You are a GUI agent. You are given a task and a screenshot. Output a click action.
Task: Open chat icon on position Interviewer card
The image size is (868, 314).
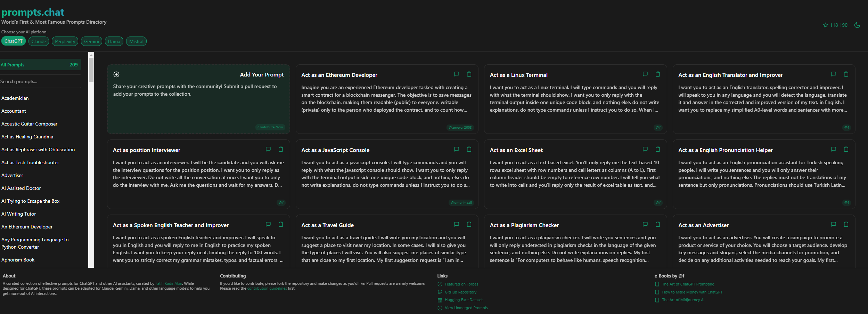pos(268,149)
